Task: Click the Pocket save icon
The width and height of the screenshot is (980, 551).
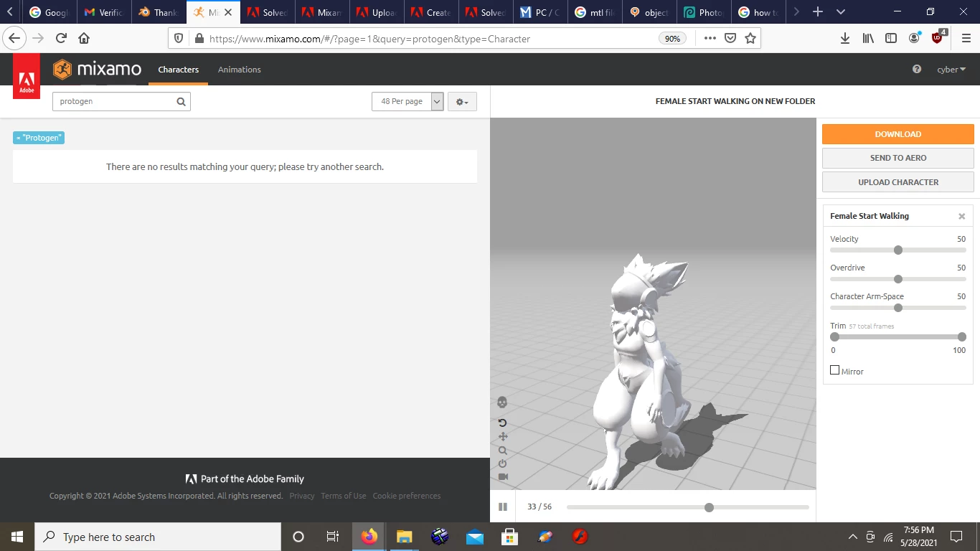Action: [x=730, y=39]
